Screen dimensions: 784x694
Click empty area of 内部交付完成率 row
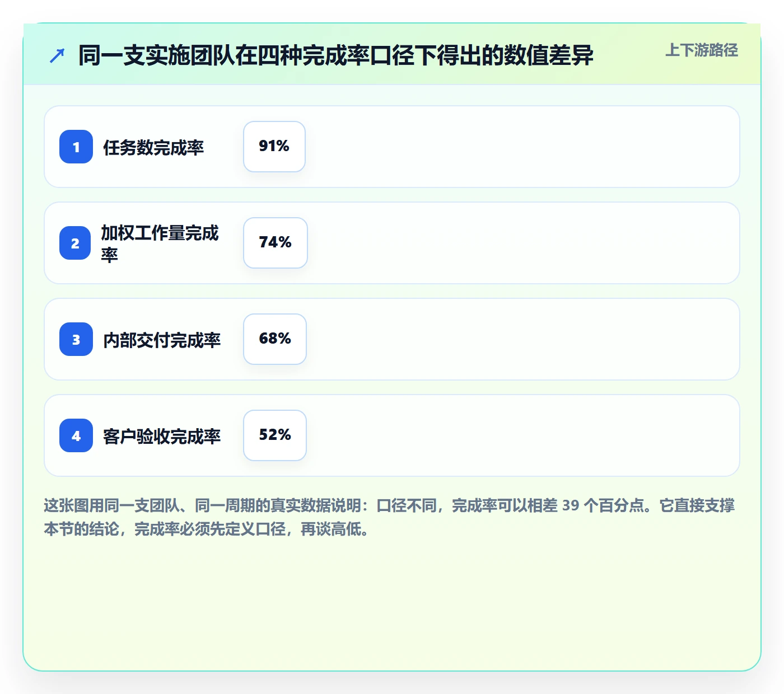click(x=521, y=339)
